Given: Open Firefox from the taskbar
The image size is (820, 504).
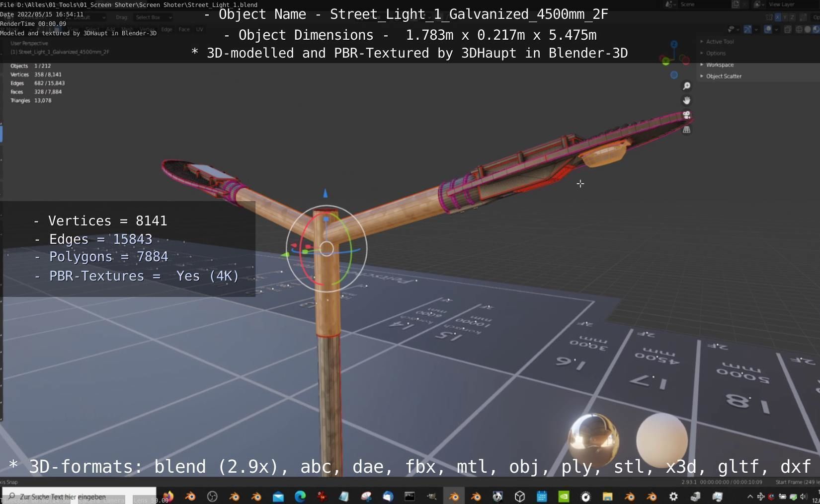Looking at the screenshot, I should [x=168, y=496].
